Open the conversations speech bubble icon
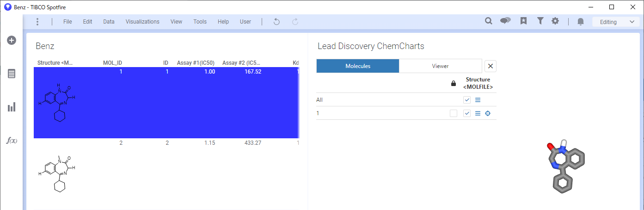The width and height of the screenshot is (644, 210). click(x=506, y=21)
